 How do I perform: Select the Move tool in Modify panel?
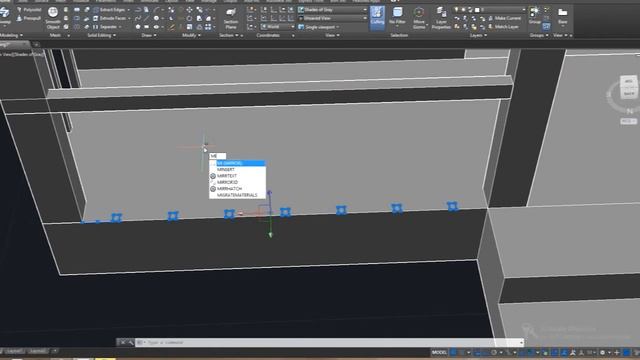coord(189,10)
